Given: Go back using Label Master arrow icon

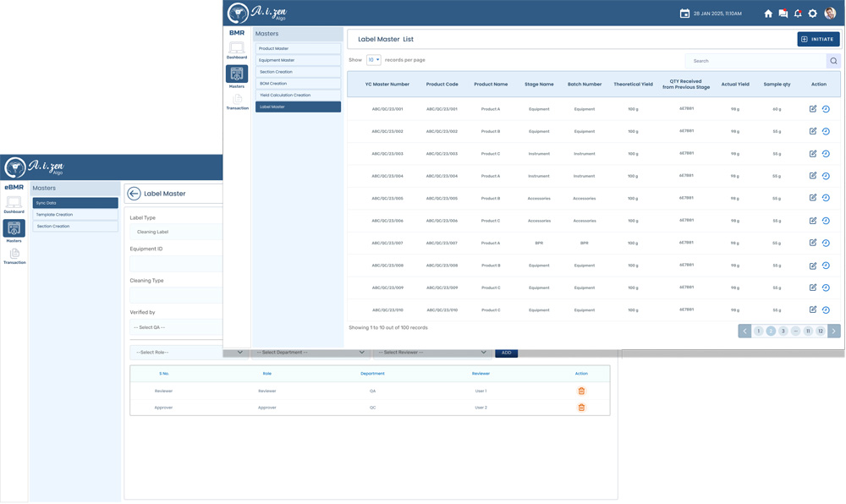Looking at the screenshot, I should click(x=134, y=194).
